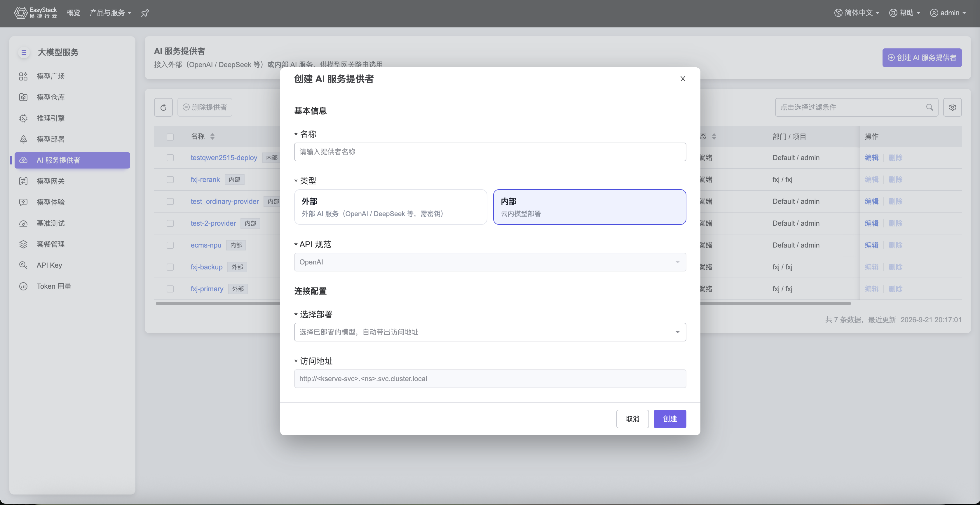Screen dimensions: 980x505
Task: Select the 内部 provider type card
Action: tap(589, 207)
